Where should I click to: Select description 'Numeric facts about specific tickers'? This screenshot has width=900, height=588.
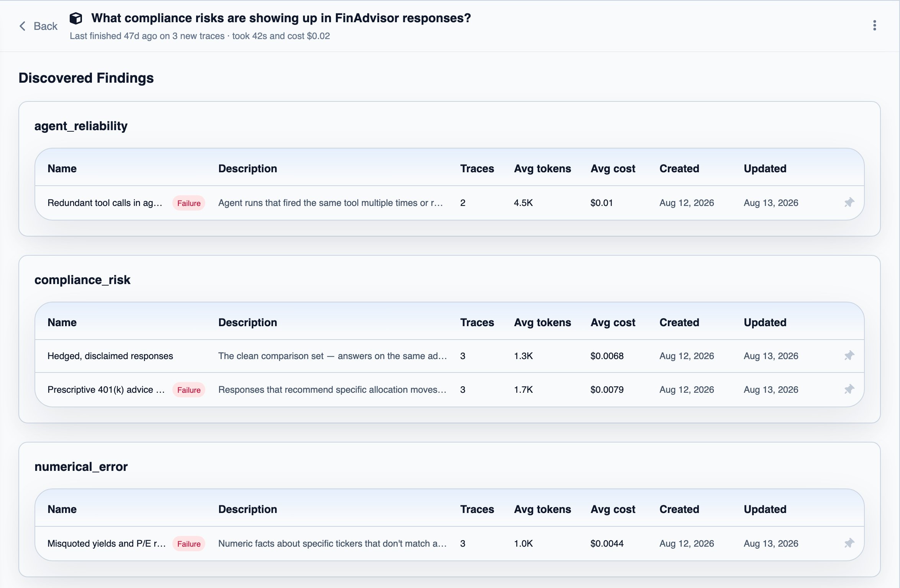click(332, 544)
